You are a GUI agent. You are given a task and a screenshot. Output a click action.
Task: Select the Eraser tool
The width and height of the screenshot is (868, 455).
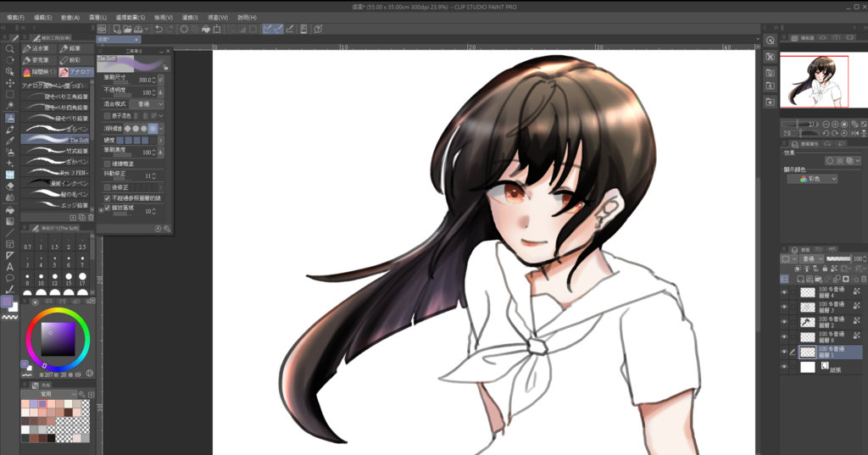coord(9,186)
